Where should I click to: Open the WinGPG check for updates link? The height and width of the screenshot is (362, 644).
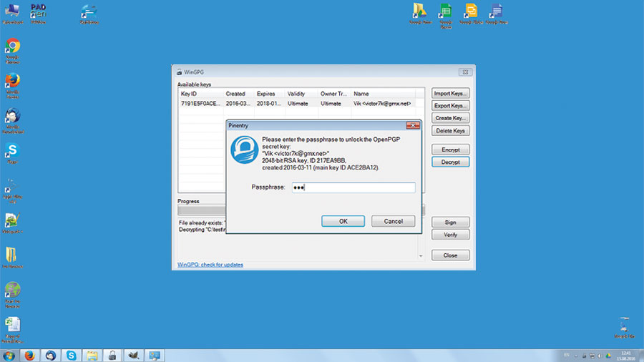click(210, 265)
